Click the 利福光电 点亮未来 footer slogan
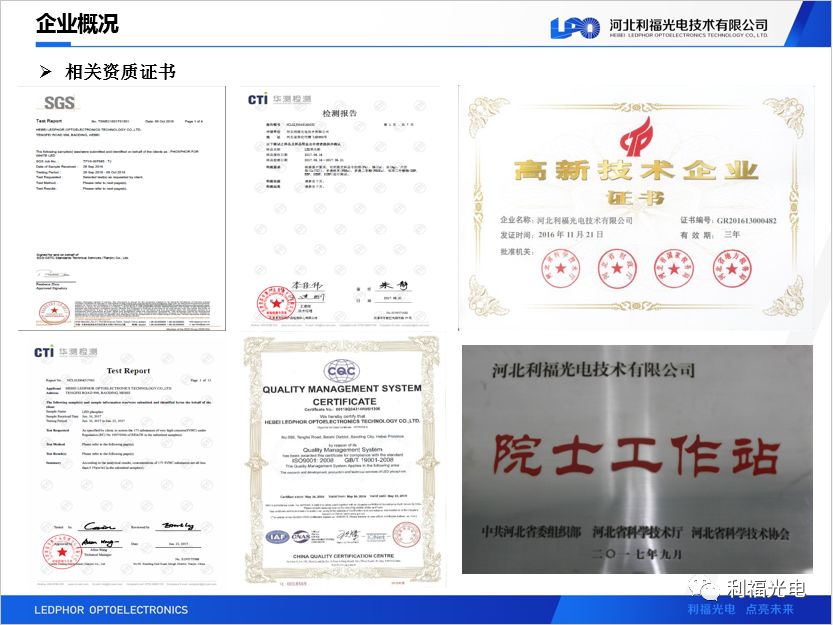The width and height of the screenshot is (833, 625). 740,610
